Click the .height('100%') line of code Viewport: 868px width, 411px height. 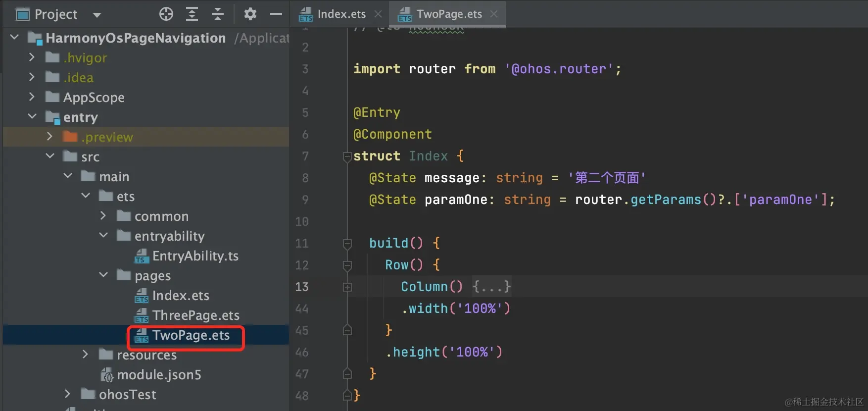point(444,352)
